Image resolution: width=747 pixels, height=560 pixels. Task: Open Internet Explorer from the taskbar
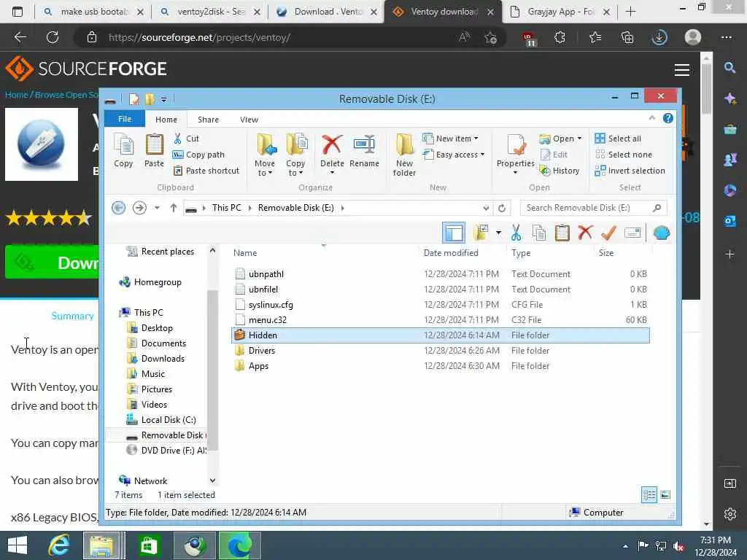click(59, 545)
